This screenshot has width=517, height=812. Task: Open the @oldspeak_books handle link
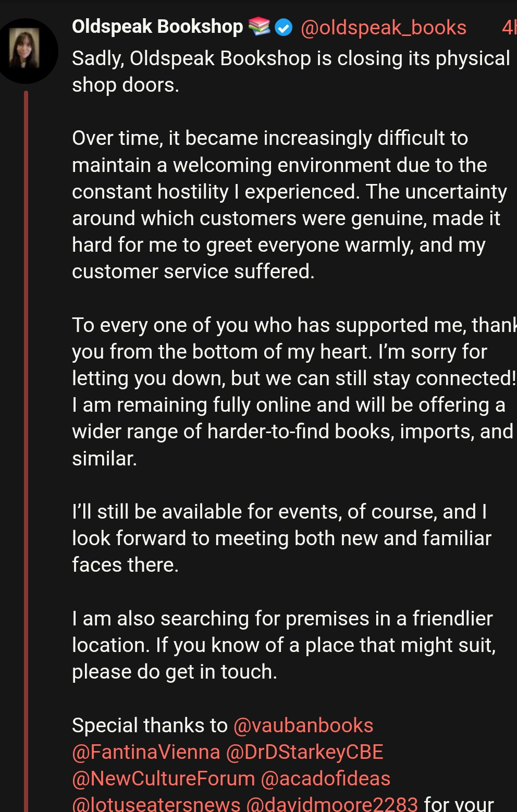(384, 27)
